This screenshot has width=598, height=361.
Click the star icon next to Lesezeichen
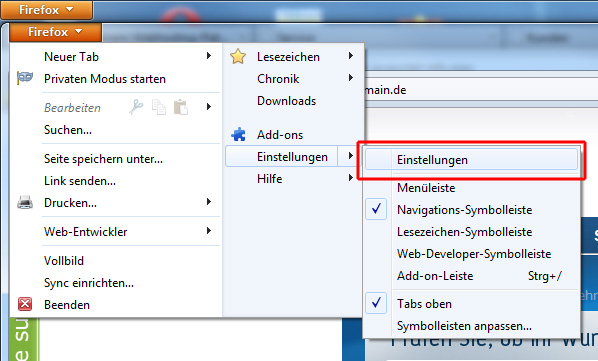pos(238,56)
